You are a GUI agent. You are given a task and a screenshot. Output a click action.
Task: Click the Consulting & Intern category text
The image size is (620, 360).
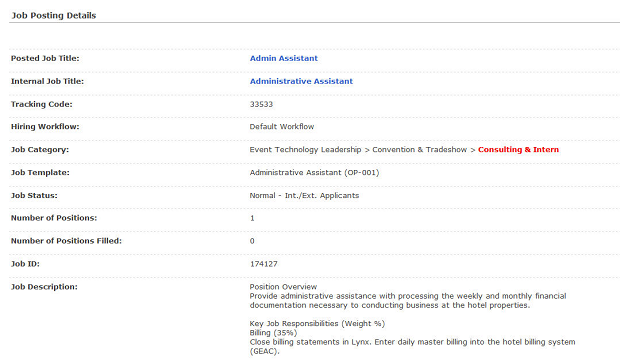[x=518, y=150]
